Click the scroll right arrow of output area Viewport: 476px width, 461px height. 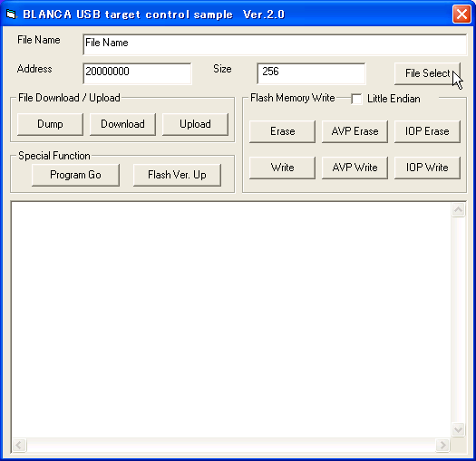(443, 446)
